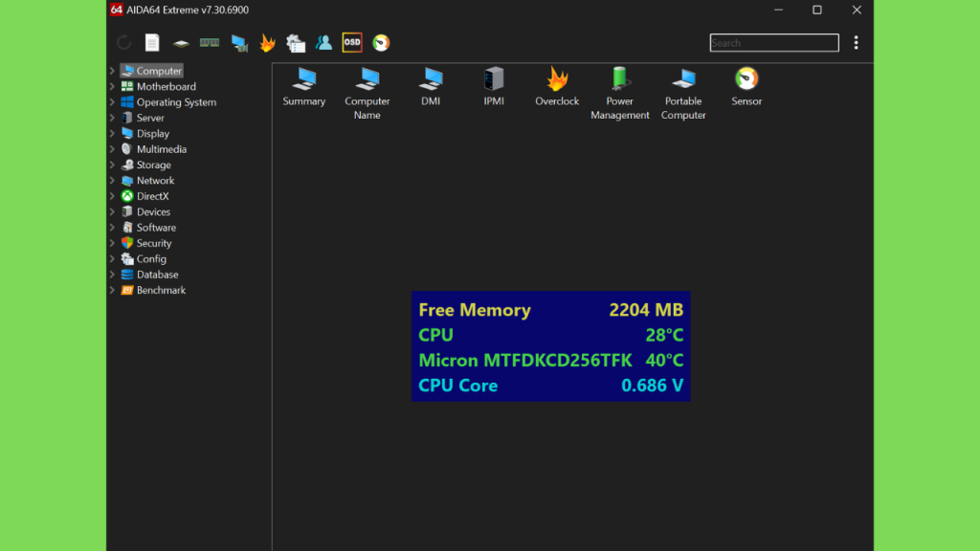Expand the Computer tree node

click(x=113, y=71)
